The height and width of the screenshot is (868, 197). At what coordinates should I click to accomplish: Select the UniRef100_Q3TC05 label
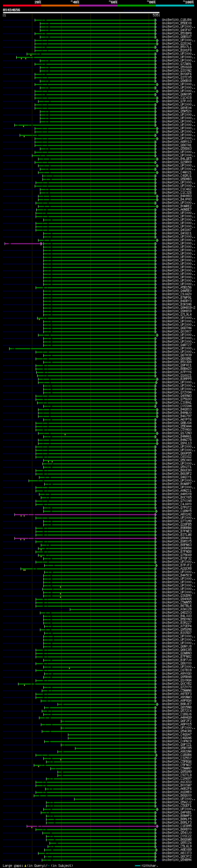coord(177,78)
